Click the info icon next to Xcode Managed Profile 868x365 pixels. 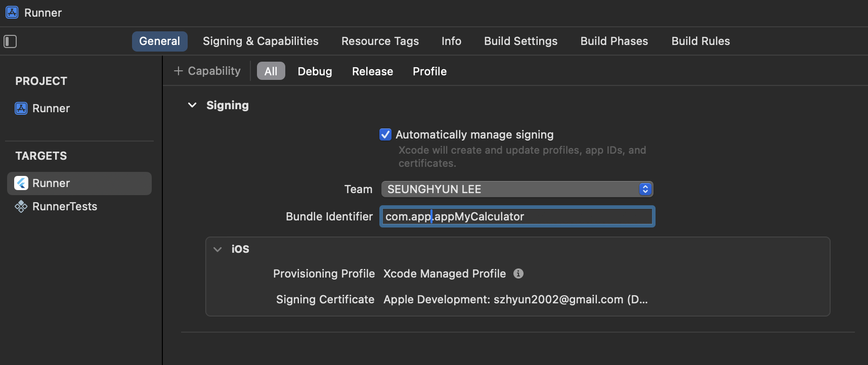(x=518, y=273)
